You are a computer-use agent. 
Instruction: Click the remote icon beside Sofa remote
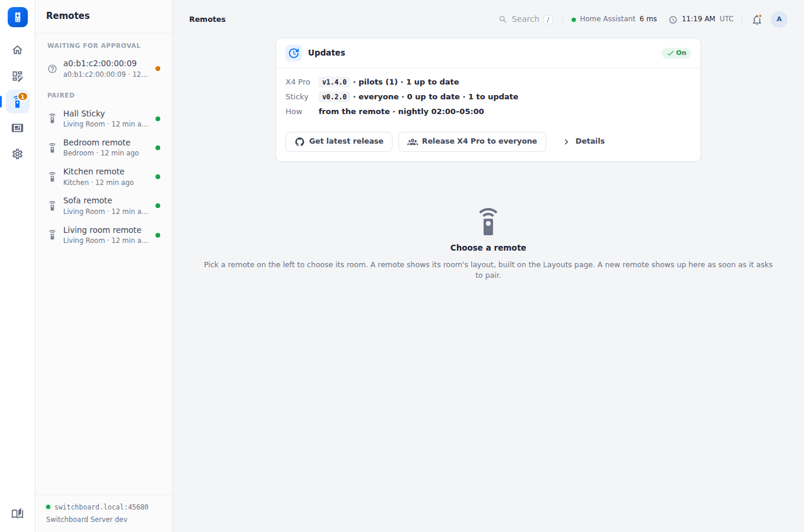point(52,206)
